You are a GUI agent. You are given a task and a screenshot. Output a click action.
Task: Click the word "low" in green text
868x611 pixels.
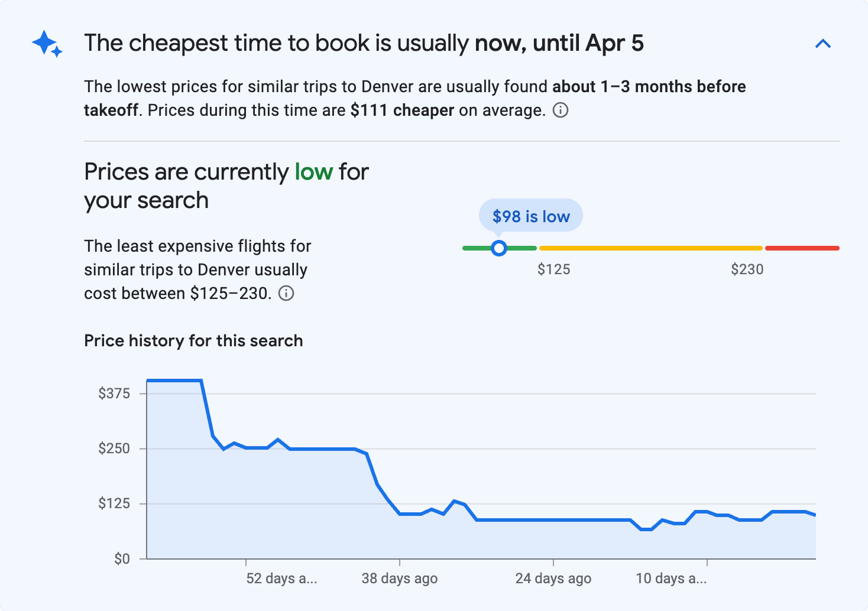pos(314,171)
